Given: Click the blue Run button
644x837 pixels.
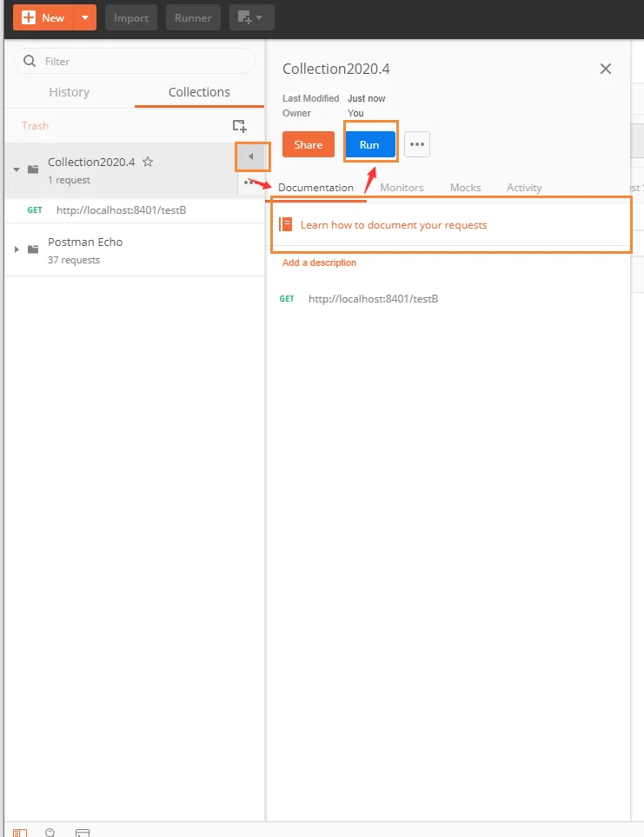Looking at the screenshot, I should (370, 144).
